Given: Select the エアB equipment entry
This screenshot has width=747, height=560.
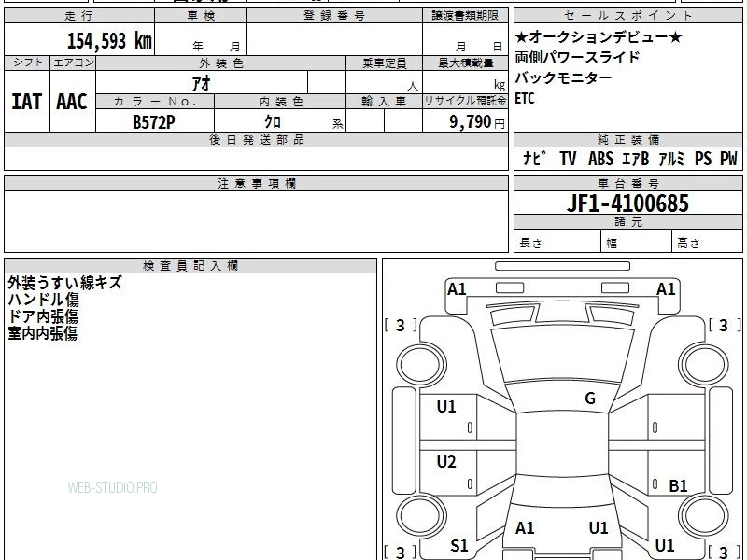Looking at the screenshot, I should [x=636, y=159].
